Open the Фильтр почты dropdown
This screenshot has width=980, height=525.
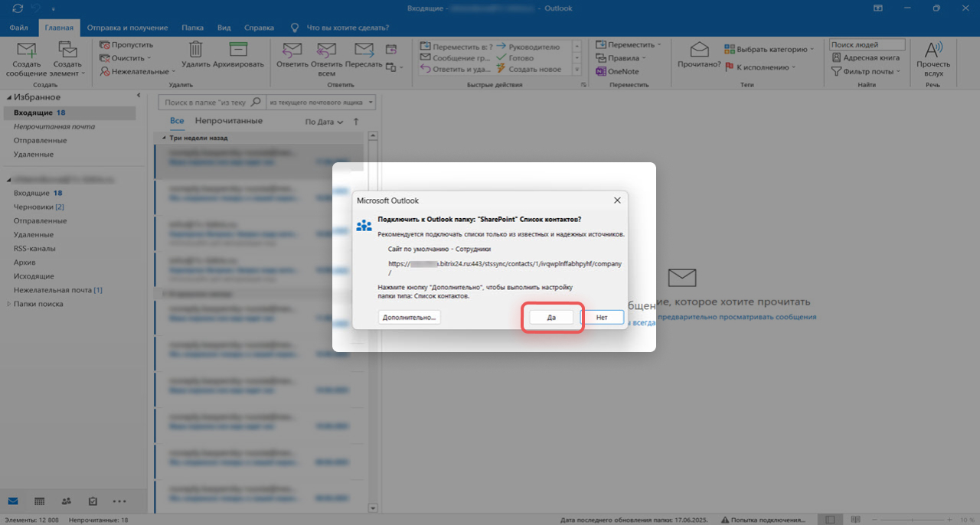tap(867, 72)
